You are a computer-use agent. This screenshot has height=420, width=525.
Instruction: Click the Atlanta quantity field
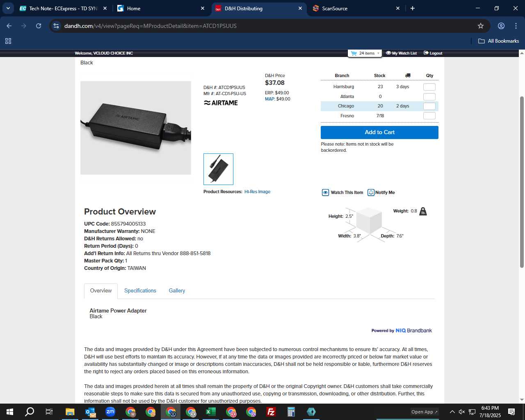429,97
